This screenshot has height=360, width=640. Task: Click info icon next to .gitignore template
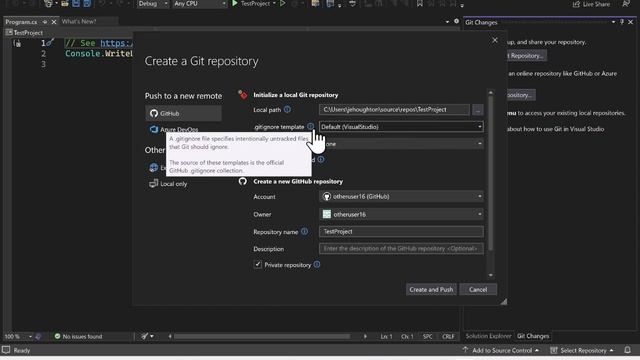[311, 127]
